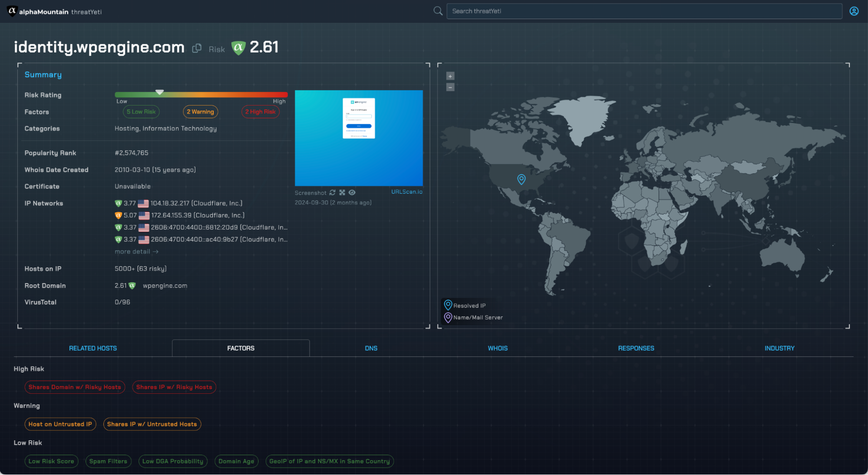This screenshot has width=868, height=475.
Task: Click US flag beside 2606:4700:4400::6812:20d9
Action: [x=144, y=228]
